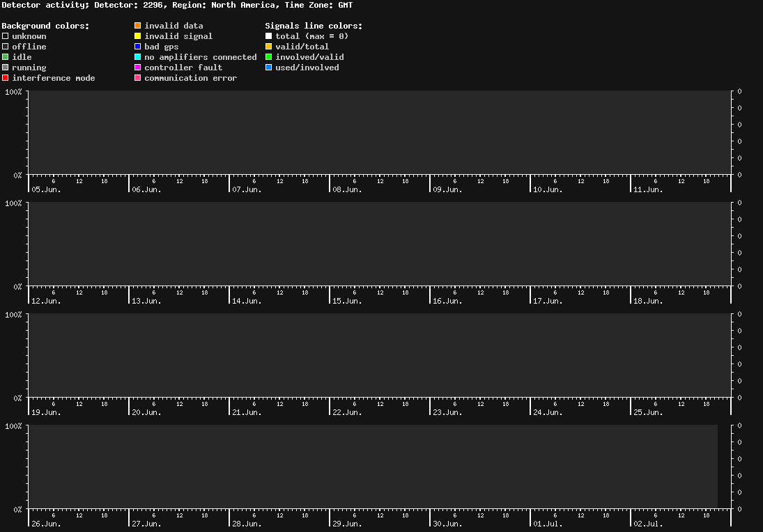
Task: Click the 'Signals line colors:' heading
Action: pyautogui.click(x=314, y=26)
